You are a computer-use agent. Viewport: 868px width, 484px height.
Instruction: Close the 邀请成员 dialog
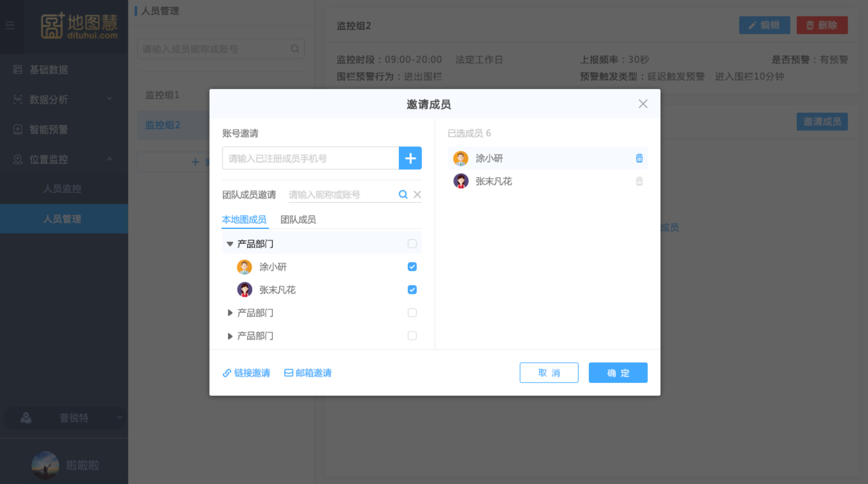643,104
